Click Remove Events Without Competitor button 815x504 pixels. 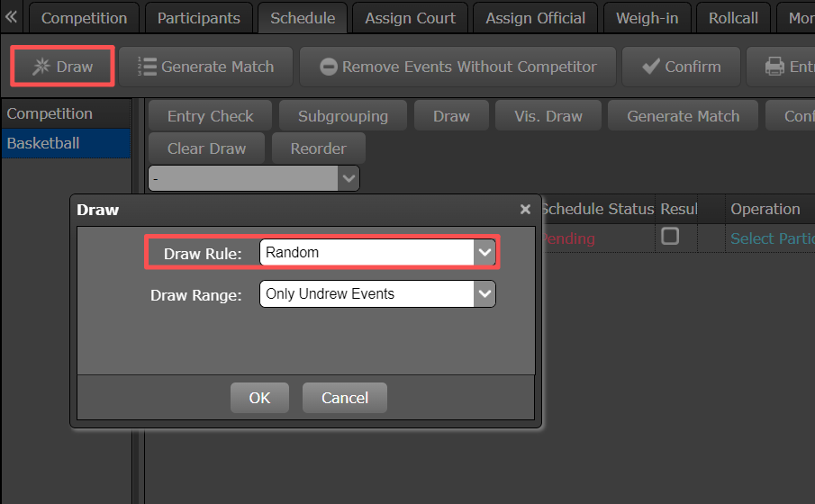click(457, 67)
